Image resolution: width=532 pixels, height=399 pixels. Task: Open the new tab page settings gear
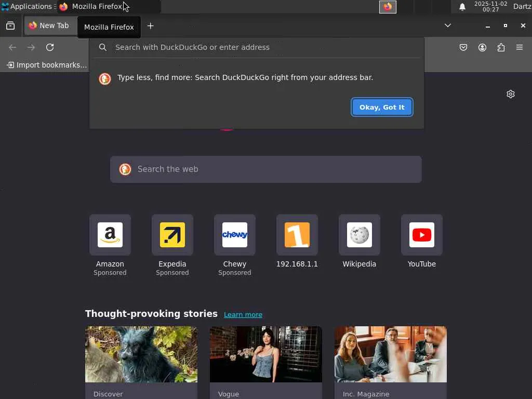[x=511, y=94]
